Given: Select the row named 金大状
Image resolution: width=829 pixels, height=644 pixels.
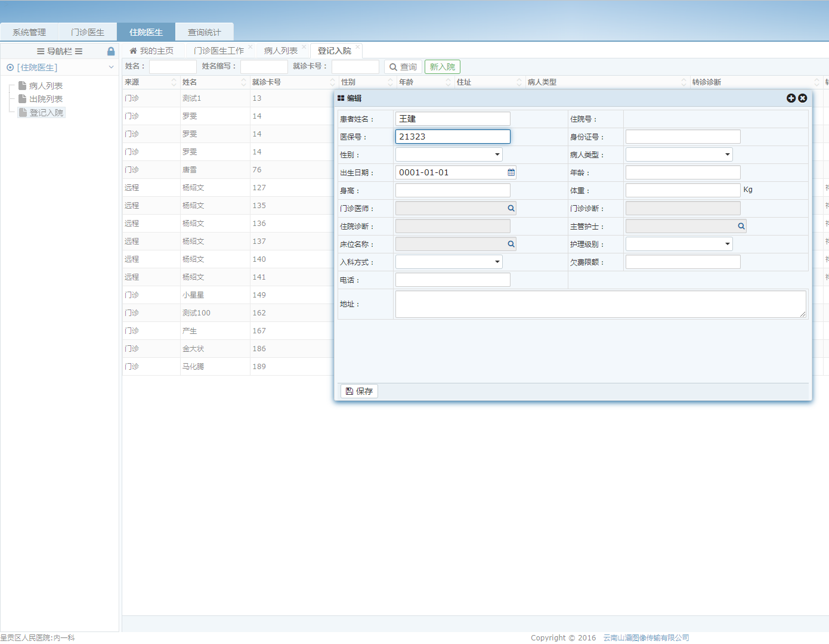Looking at the screenshot, I should (228, 349).
